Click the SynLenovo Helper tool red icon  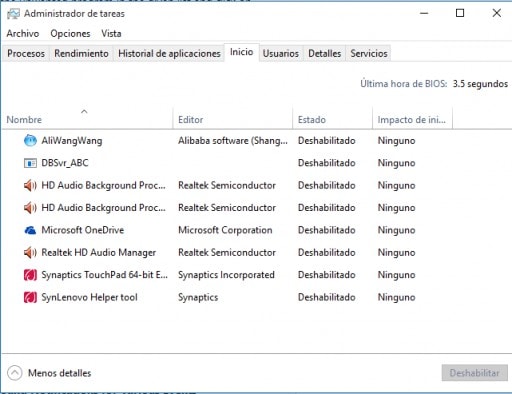coord(30,297)
